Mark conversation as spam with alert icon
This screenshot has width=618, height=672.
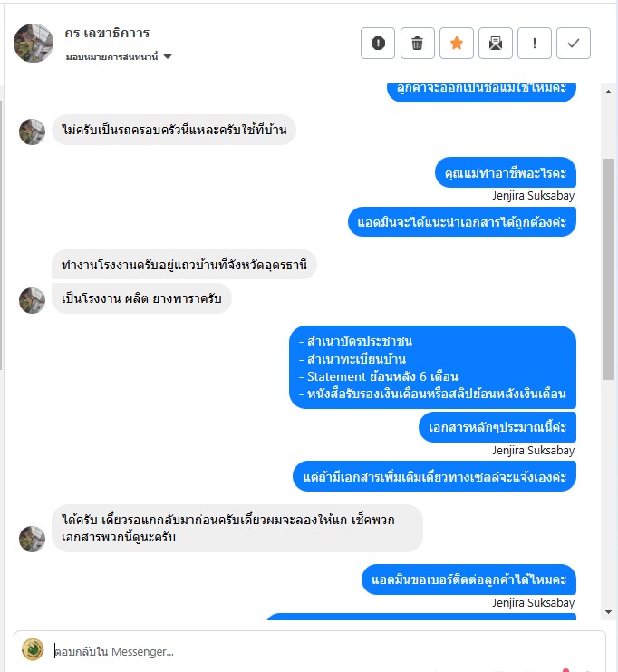(x=377, y=43)
